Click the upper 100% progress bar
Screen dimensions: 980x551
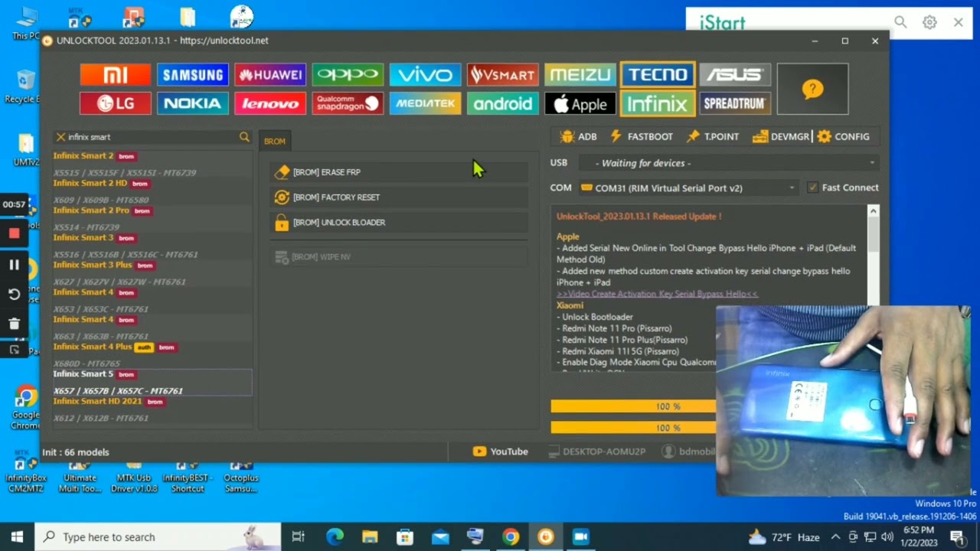point(633,406)
